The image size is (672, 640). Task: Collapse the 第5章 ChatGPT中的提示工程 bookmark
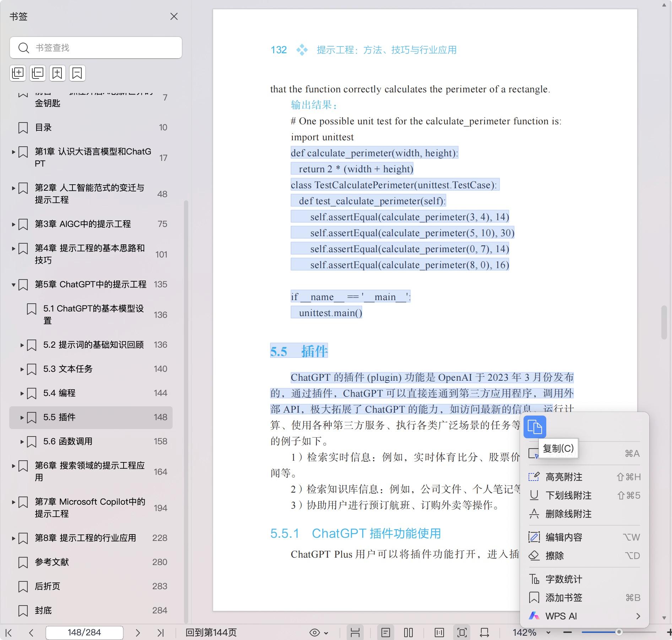click(13, 284)
